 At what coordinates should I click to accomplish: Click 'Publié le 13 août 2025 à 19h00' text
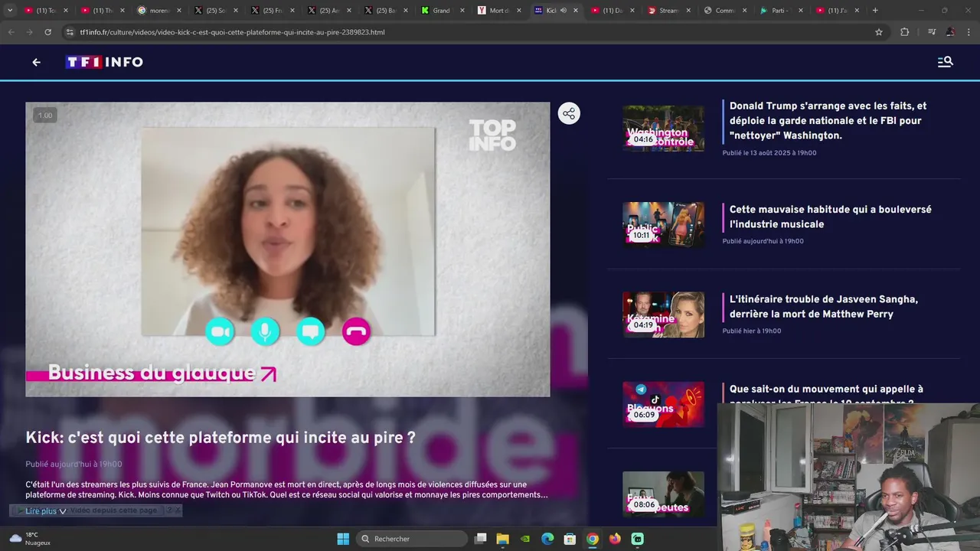[x=769, y=153]
